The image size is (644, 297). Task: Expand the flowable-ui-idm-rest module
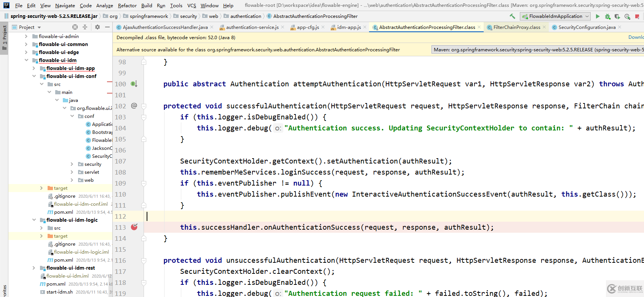pos(34,268)
